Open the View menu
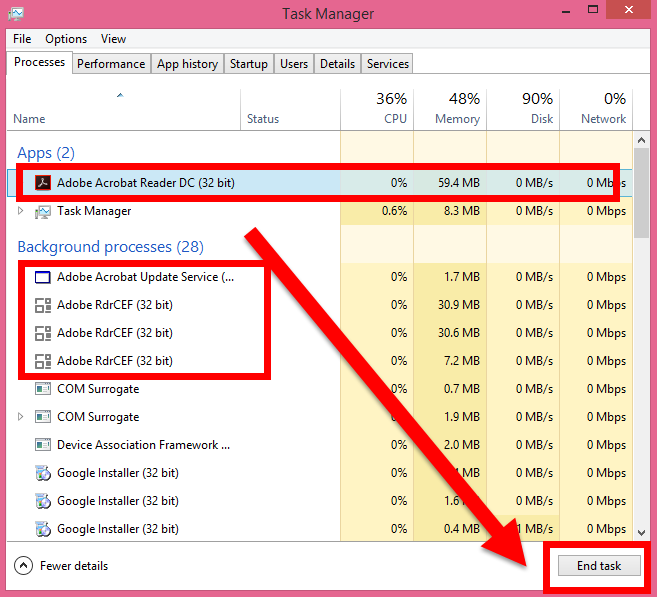657x597 pixels. [113, 39]
